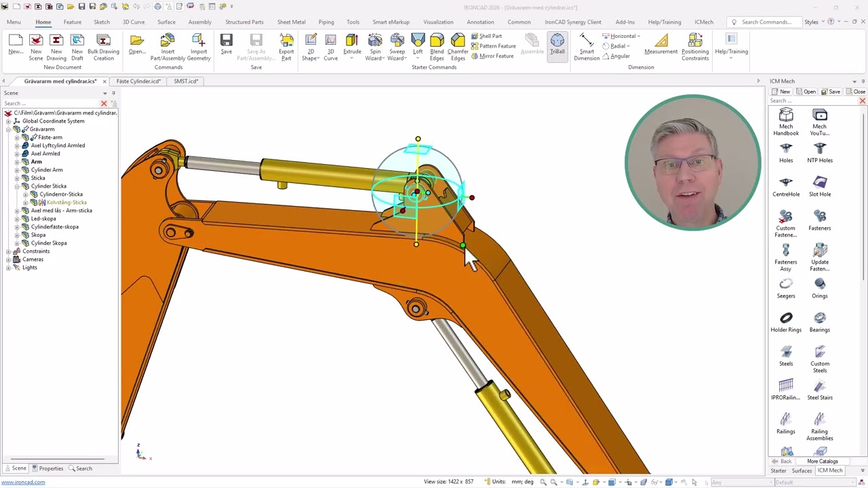This screenshot has width=868, height=488.
Task: Switch to the SMST.icd document tab
Action: 186,81
